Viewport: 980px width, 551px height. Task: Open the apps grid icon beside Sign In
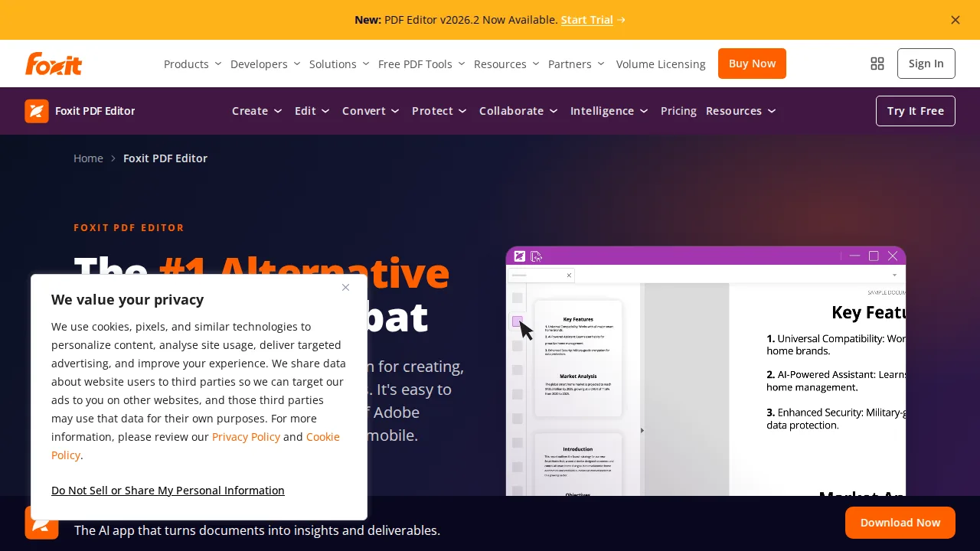[877, 64]
